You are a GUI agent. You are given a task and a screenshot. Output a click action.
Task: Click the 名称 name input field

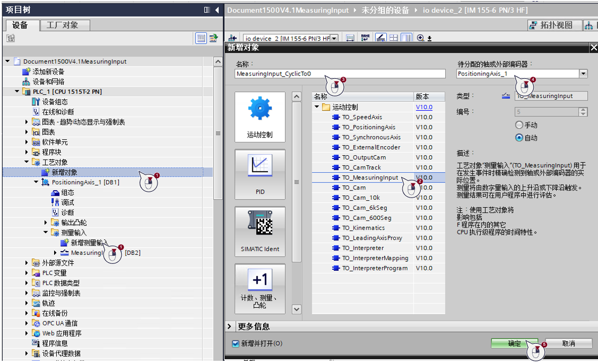[340, 73]
